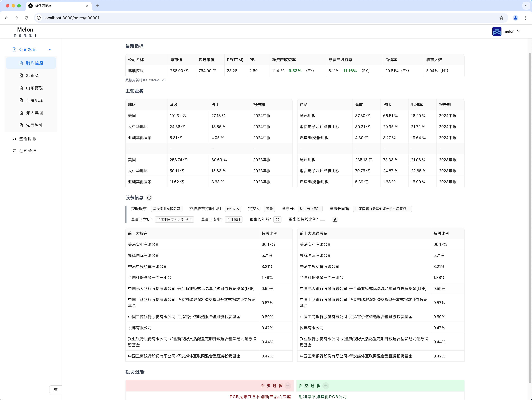Click the file icon next to 凯莱英

21,75
